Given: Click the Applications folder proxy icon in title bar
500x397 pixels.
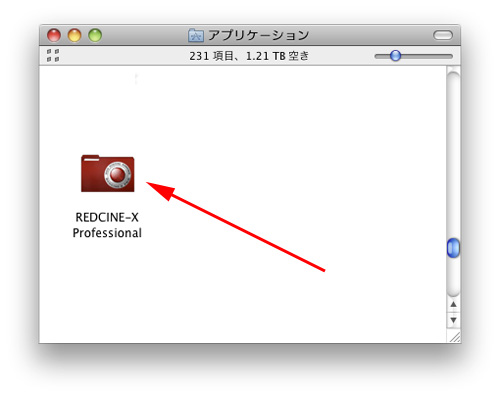Looking at the screenshot, I should pos(196,35).
